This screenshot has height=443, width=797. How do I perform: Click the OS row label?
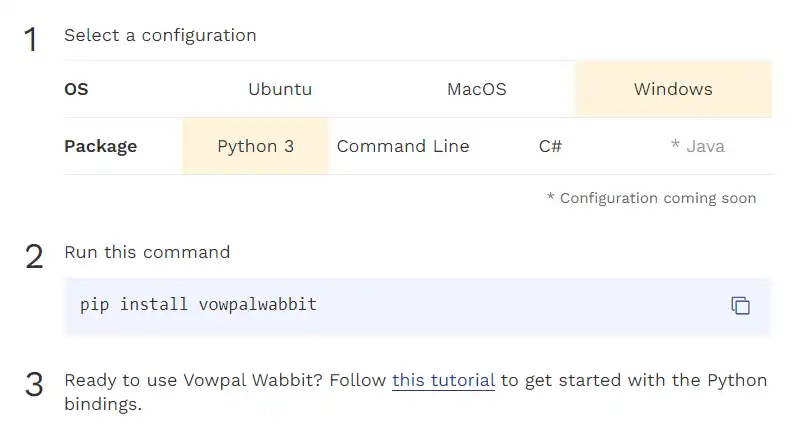pyautogui.click(x=76, y=89)
